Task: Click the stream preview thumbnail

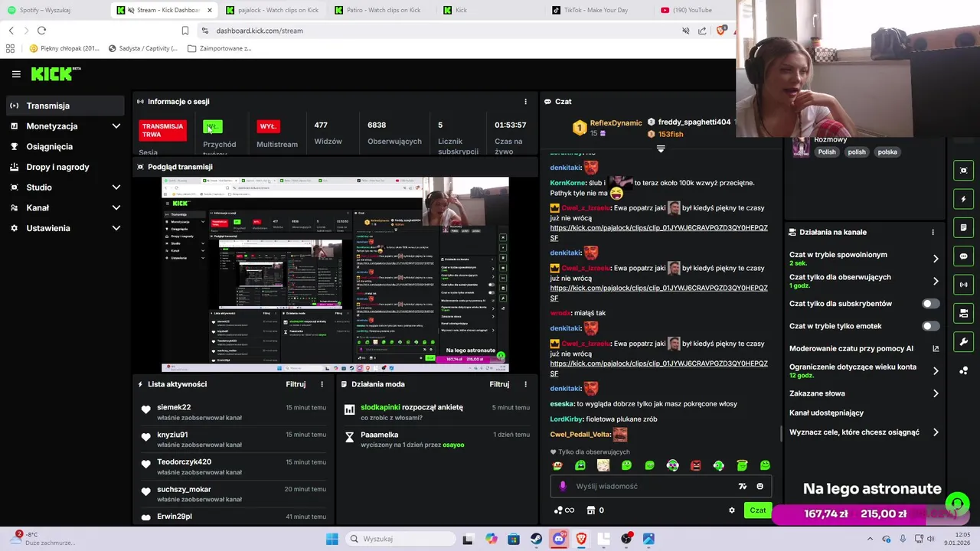Action: tap(335, 274)
